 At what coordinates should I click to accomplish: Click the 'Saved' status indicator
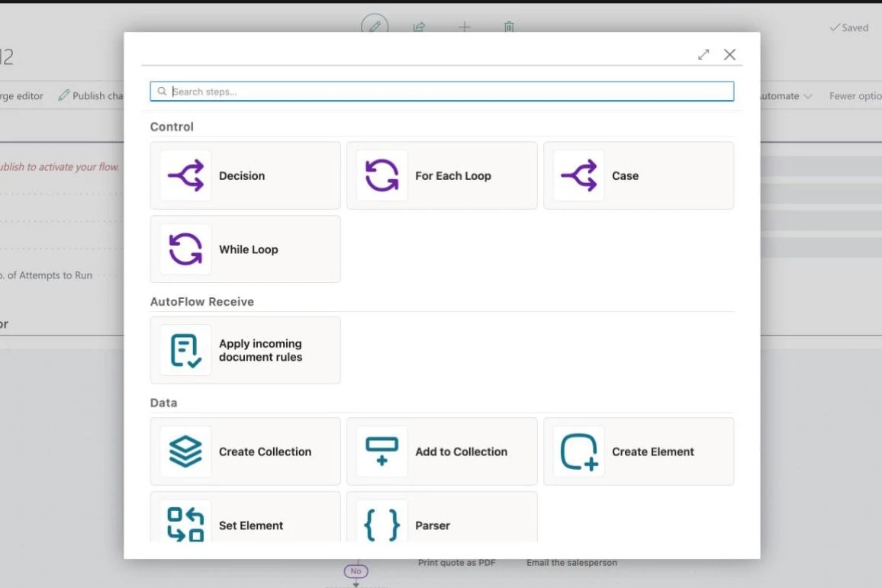tap(849, 27)
